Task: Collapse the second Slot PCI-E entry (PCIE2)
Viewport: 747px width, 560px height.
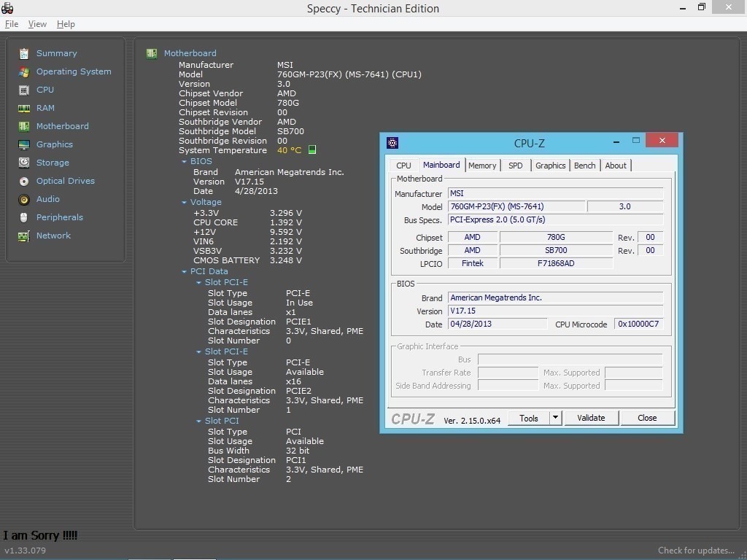Action: [x=198, y=352]
